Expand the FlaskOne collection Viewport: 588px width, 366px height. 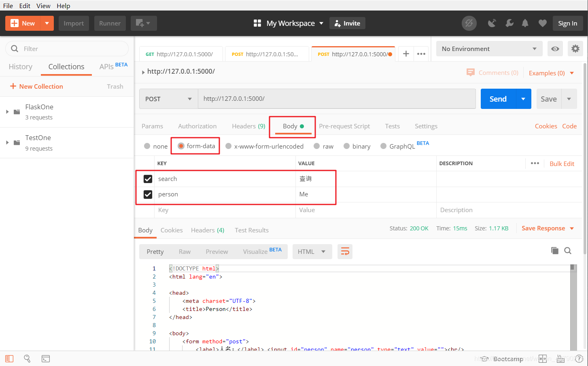tap(7, 112)
